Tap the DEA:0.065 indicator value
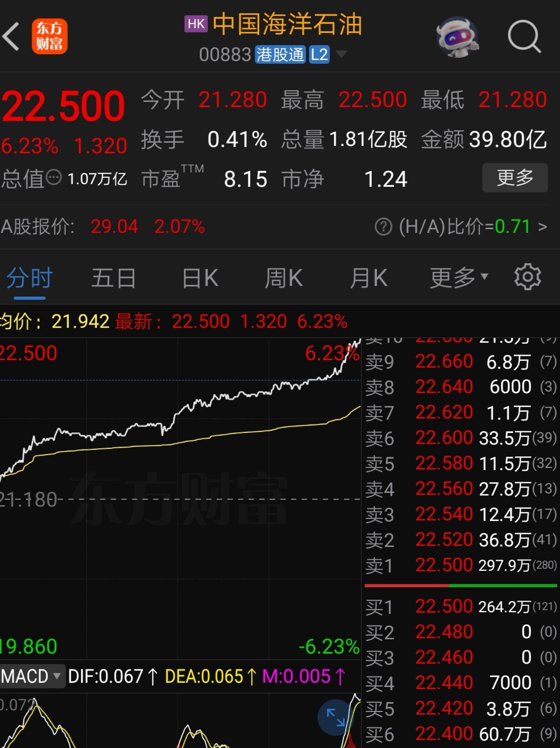The height and width of the screenshot is (748, 560). click(x=211, y=676)
